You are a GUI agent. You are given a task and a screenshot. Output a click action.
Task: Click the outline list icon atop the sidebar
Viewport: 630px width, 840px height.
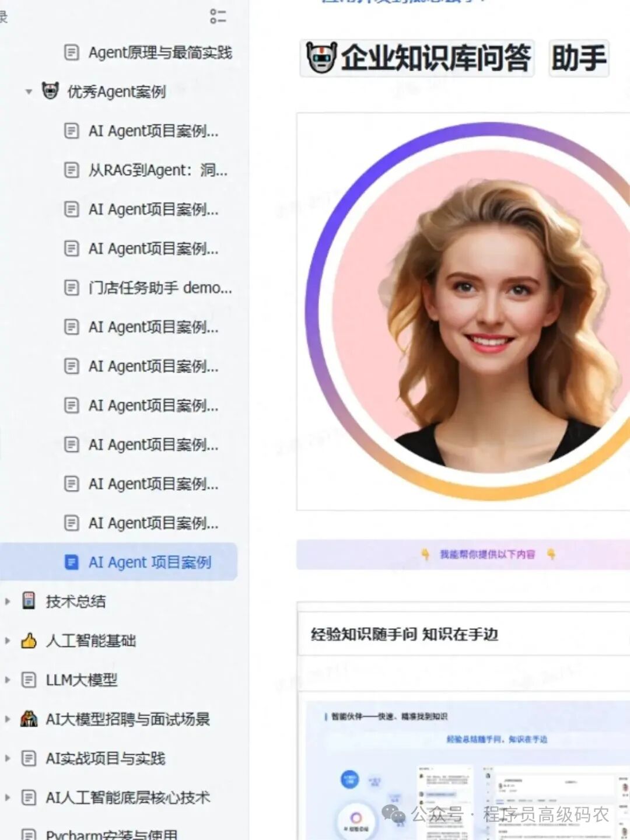[x=218, y=16]
